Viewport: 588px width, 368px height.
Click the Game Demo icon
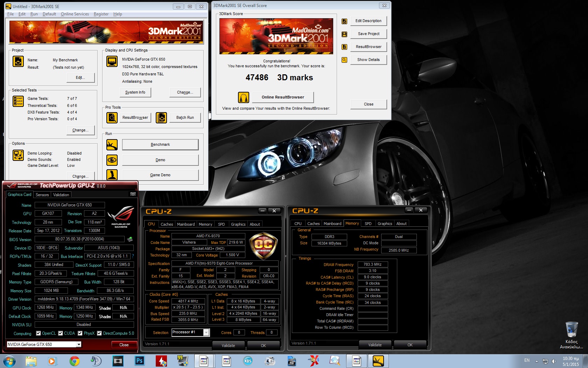pyautogui.click(x=112, y=175)
